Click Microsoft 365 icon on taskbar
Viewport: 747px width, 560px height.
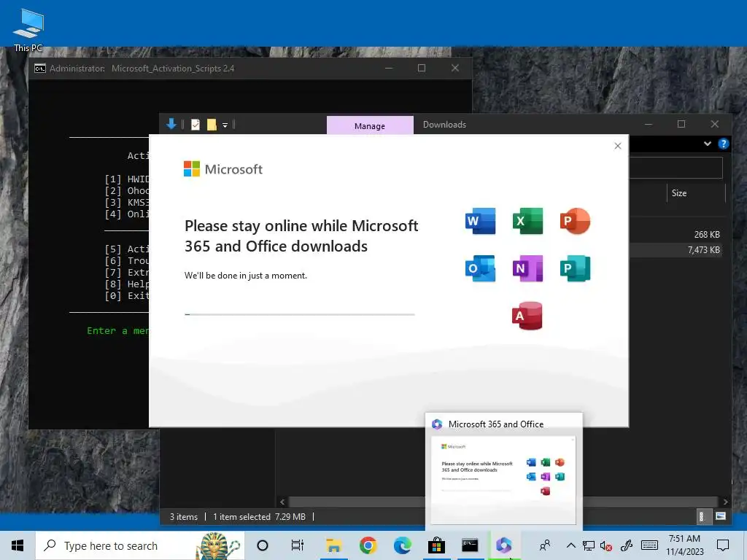[503, 545]
